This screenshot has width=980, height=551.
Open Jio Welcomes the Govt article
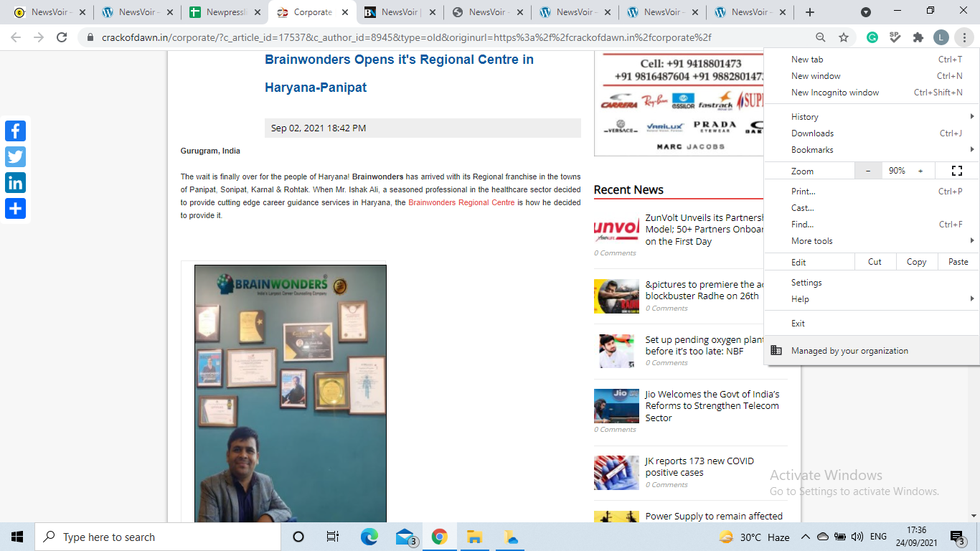tap(712, 406)
